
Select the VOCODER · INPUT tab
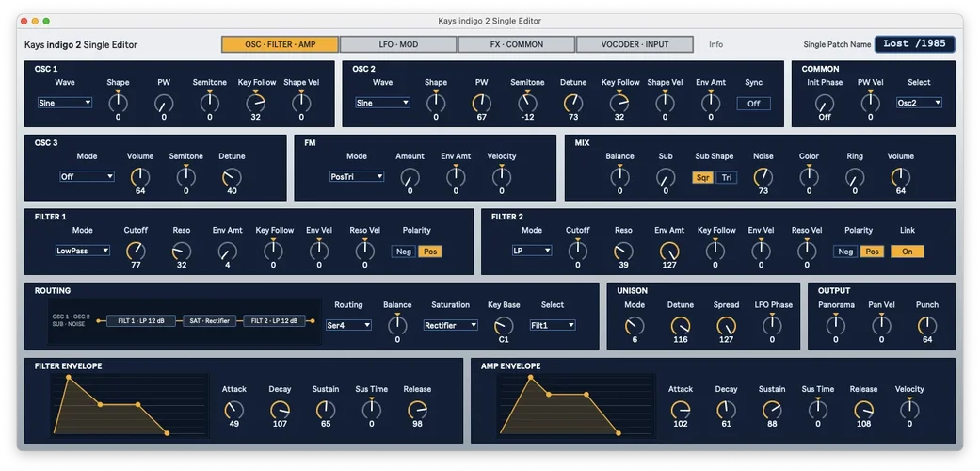tap(635, 44)
